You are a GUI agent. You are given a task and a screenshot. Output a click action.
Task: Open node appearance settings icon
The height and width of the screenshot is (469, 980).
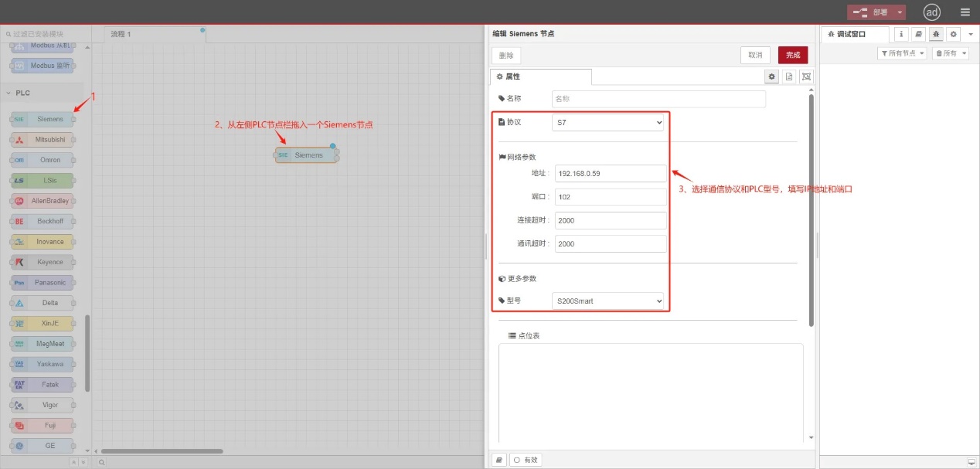click(806, 76)
